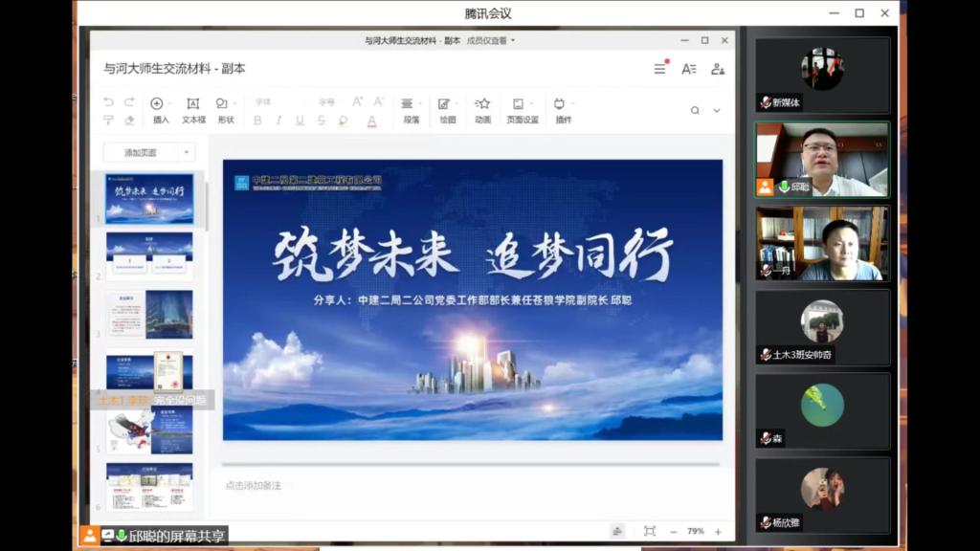The width and height of the screenshot is (980, 551).
Task: Click the search magnifier icon in toolbar
Action: point(695,111)
